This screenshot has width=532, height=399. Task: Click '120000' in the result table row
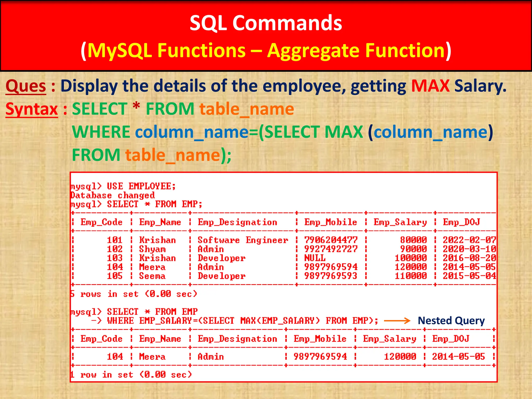pyautogui.click(x=400, y=356)
